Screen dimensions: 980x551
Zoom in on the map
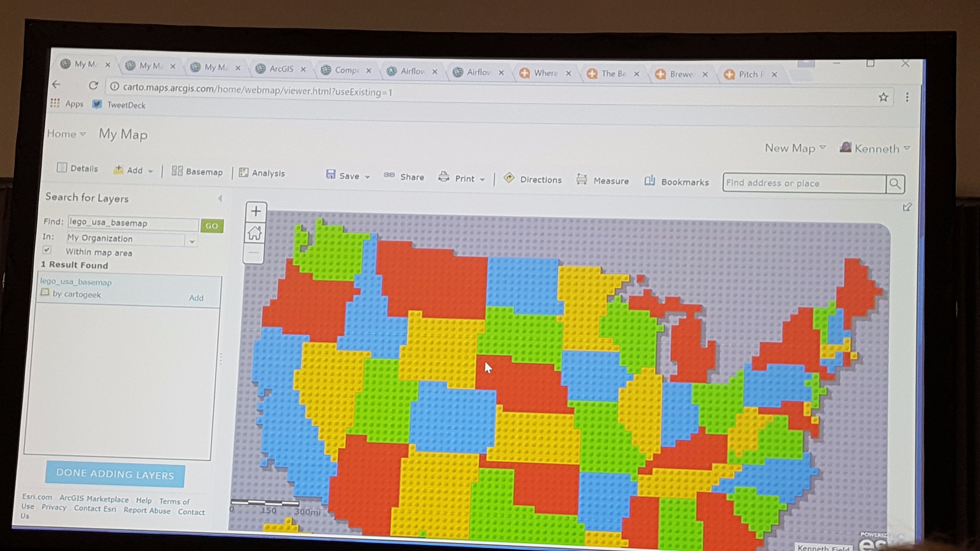click(x=256, y=211)
